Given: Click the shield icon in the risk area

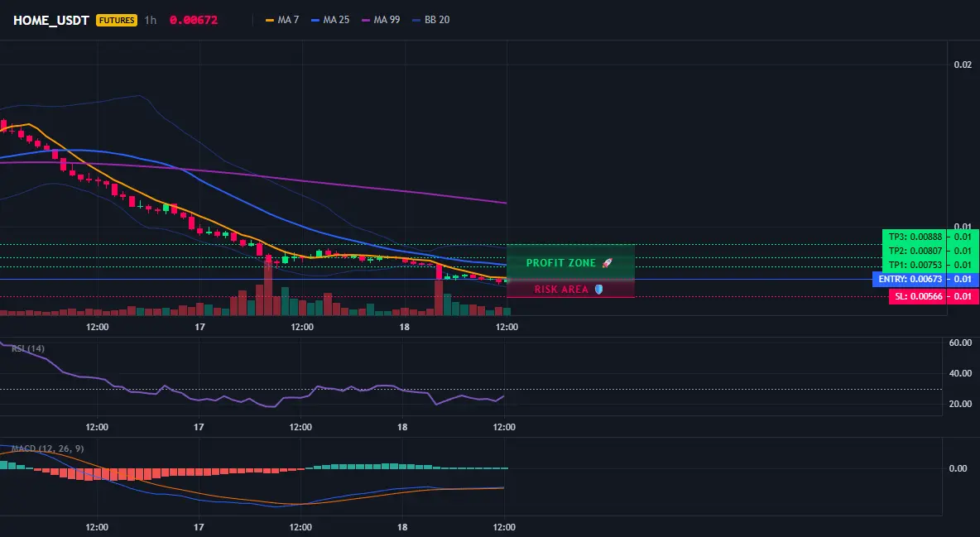Looking at the screenshot, I should pyautogui.click(x=598, y=290).
